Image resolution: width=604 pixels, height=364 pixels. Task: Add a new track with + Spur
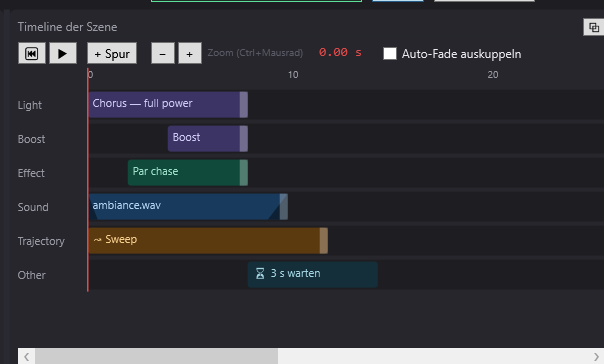112,53
